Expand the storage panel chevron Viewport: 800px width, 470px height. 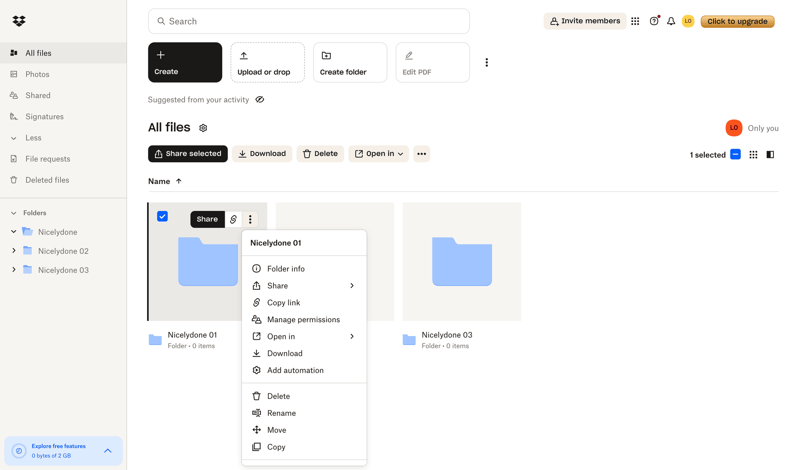click(x=108, y=451)
